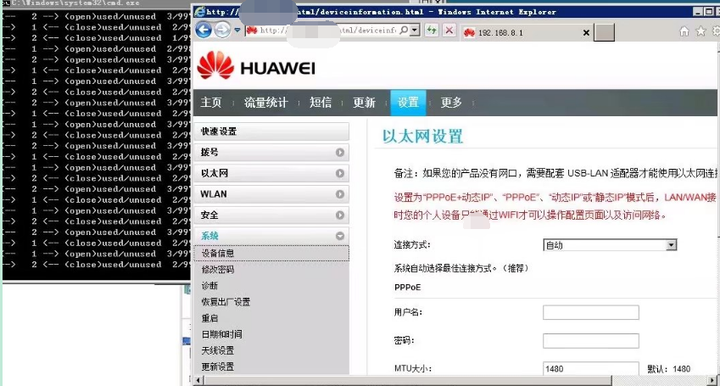Click the horizontal scrollbar right arrow

713,380
